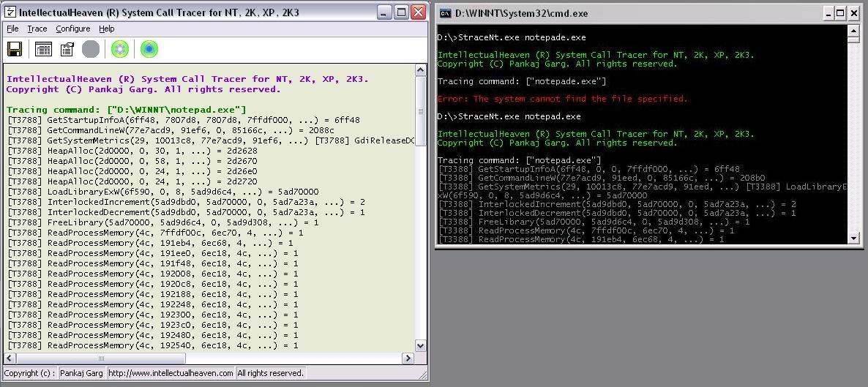Click the GetStartupInfoA line in tracer window
Screen dimensions: 868x387
[183, 119]
